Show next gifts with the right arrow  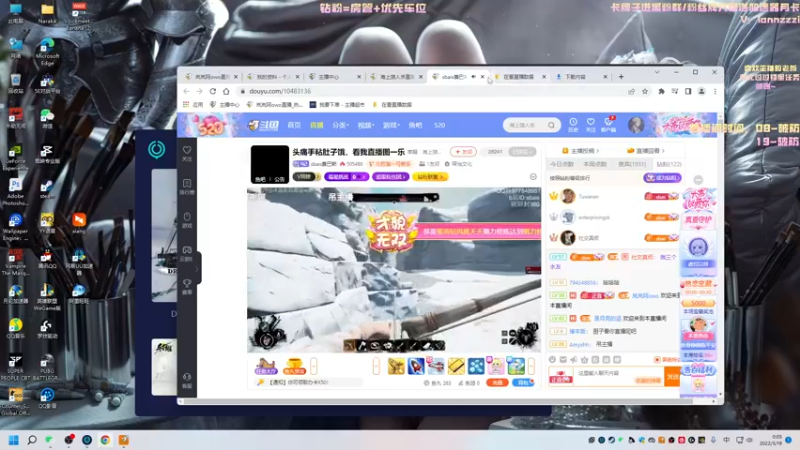point(531,366)
